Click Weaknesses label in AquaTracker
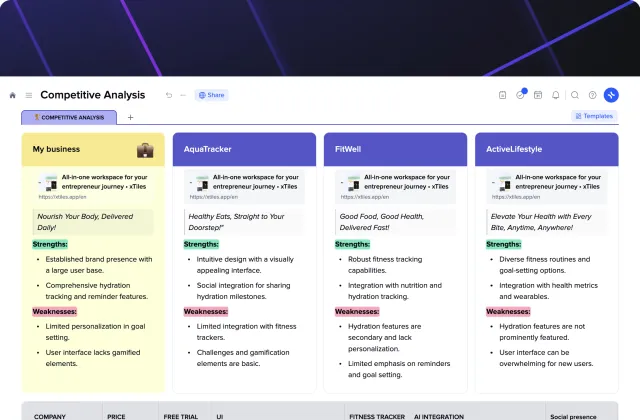The image size is (640, 420). point(206,311)
